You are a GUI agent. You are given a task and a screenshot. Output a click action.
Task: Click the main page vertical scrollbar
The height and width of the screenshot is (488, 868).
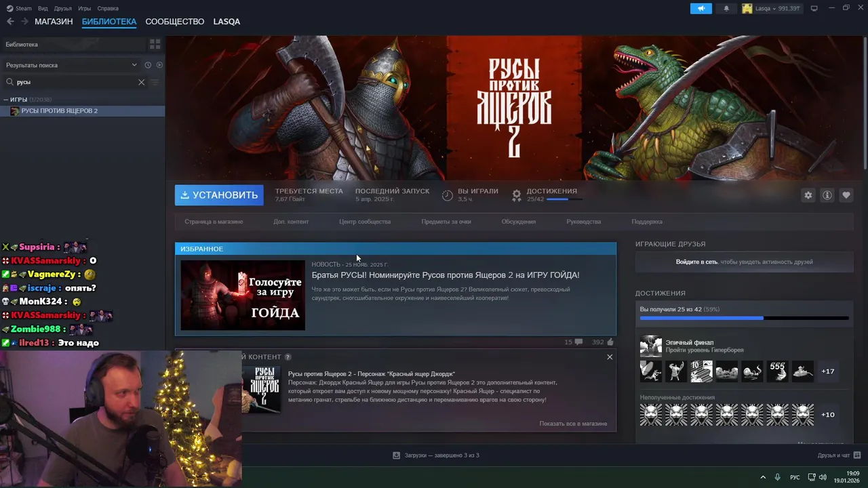(x=865, y=102)
